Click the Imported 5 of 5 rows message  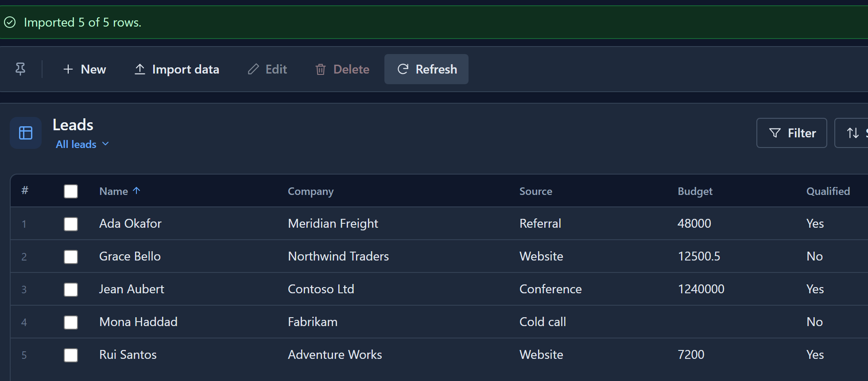point(82,22)
